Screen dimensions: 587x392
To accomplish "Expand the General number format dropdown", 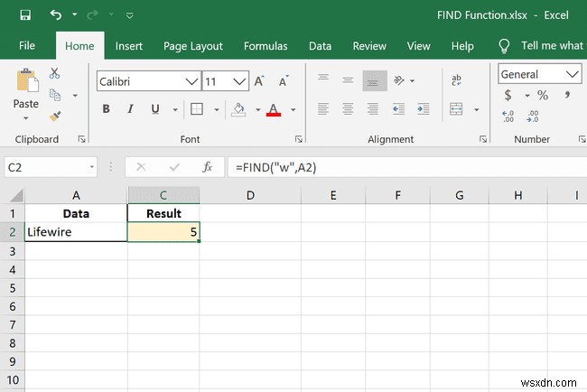I will pyautogui.click(x=573, y=74).
